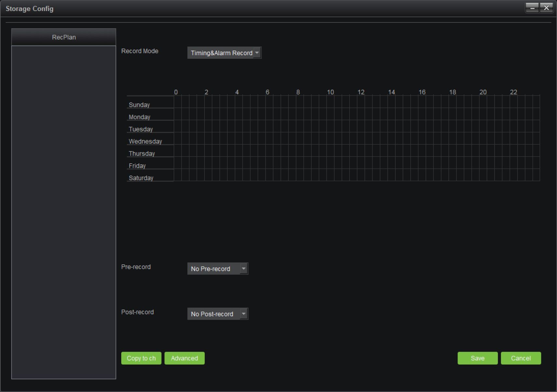Select the RecPlan tab
Screen dimensions: 557x392
(x=64, y=37)
